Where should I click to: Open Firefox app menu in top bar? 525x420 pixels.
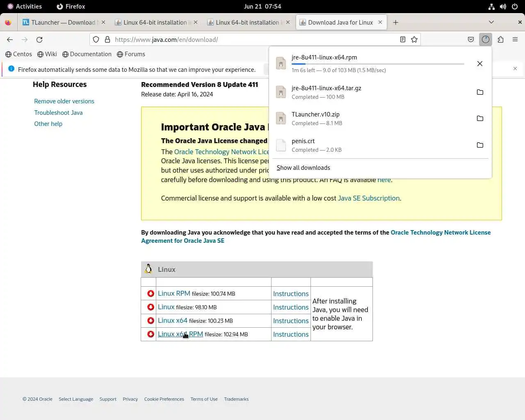pos(71,7)
